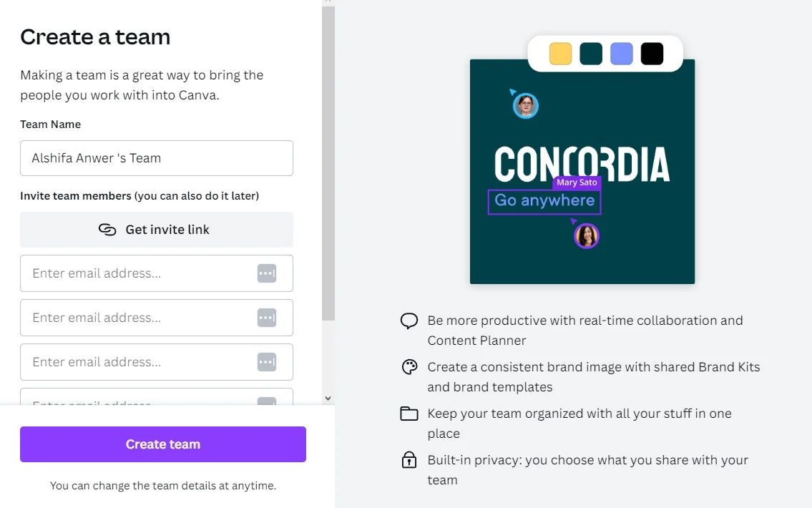
Task: Click the ellipsis icon in the first email field
Action: click(267, 273)
